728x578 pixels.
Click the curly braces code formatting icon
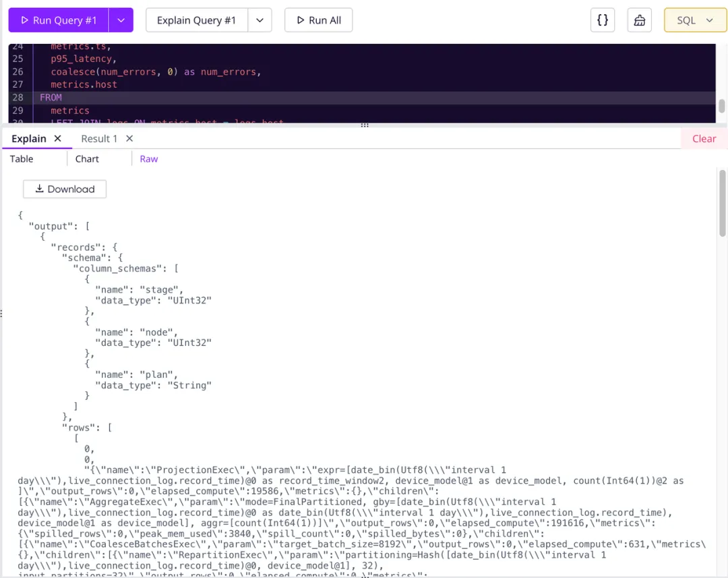(x=602, y=20)
